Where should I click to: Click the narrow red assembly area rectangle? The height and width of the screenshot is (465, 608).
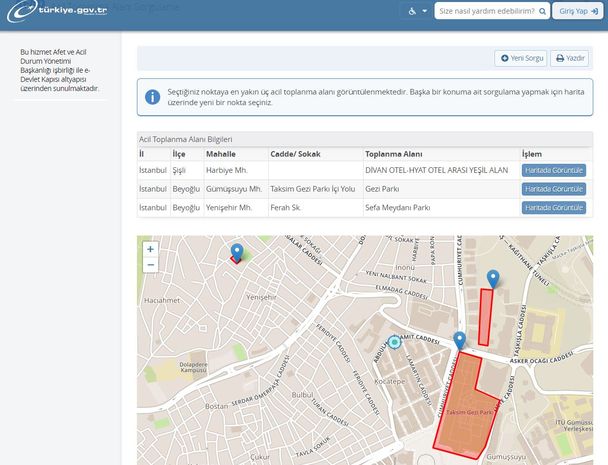point(486,318)
